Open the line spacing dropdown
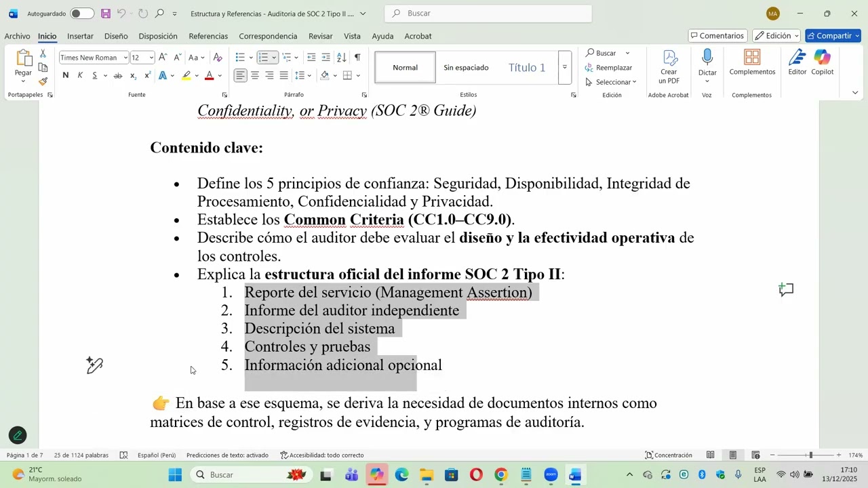The image size is (868, 488). pos(303,75)
